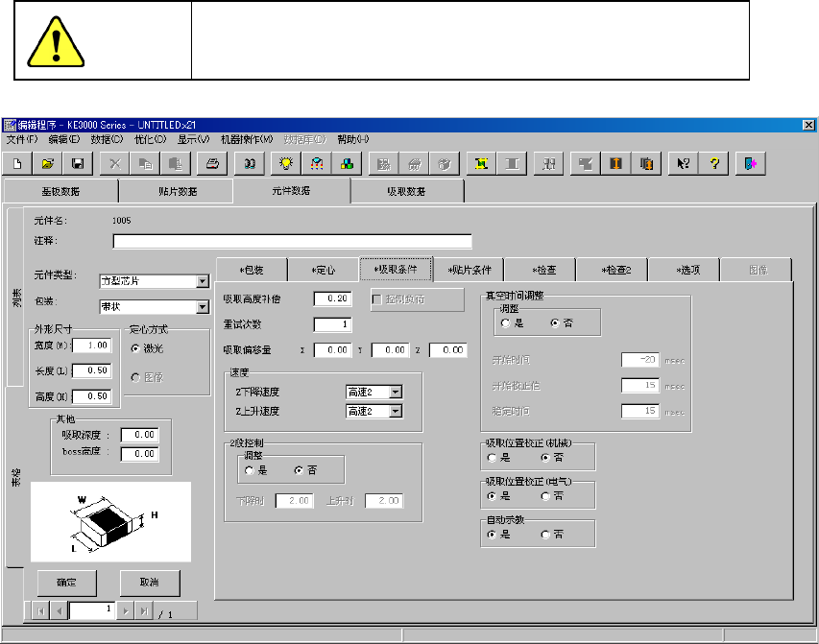The image size is (819, 644).
Task: Open the 编辑(E) menu
Action: coord(63,139)
